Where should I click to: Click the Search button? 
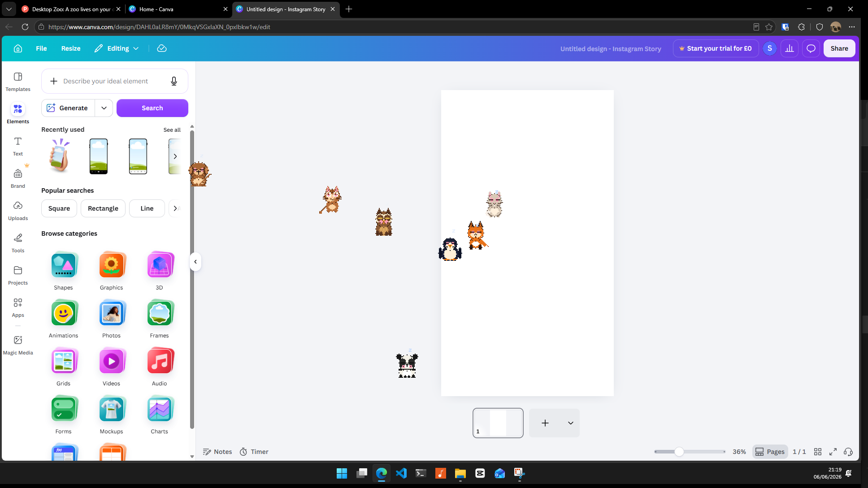pyautogui.click(x=152, y=108)
